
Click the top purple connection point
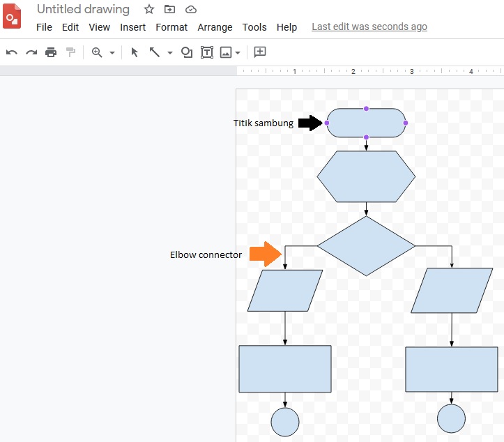point(366,109)
